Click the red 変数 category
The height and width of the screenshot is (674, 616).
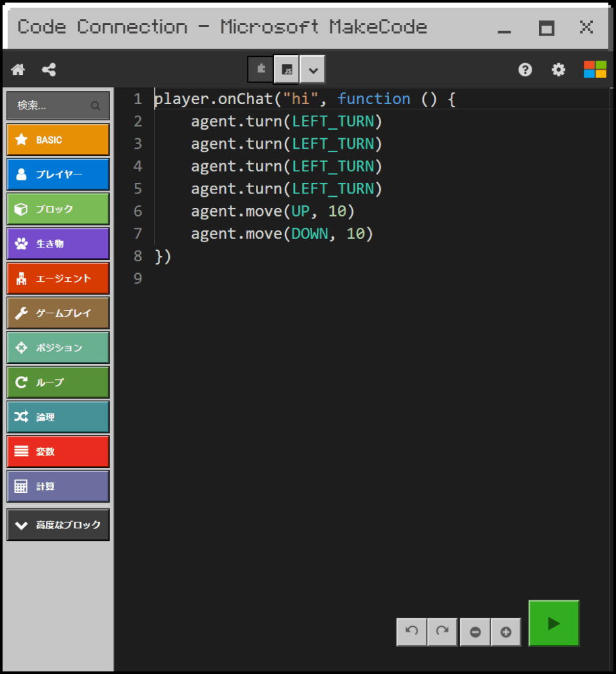(x=58, y=452)
